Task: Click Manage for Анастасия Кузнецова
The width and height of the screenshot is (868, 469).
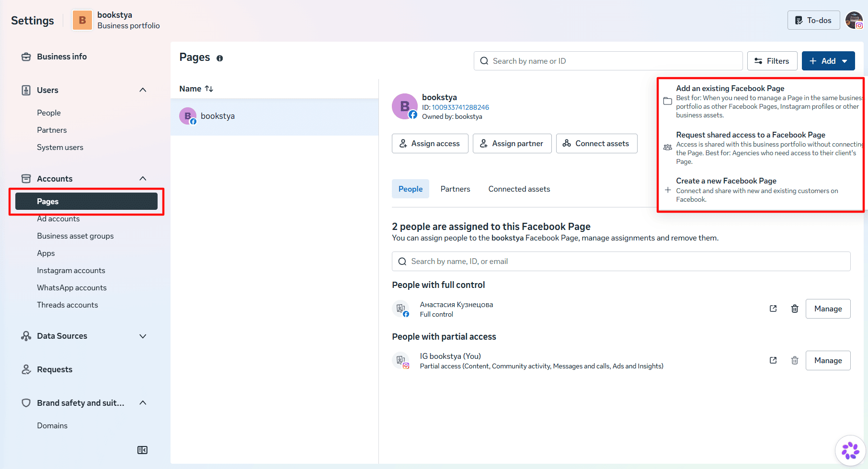Action: 828,309
